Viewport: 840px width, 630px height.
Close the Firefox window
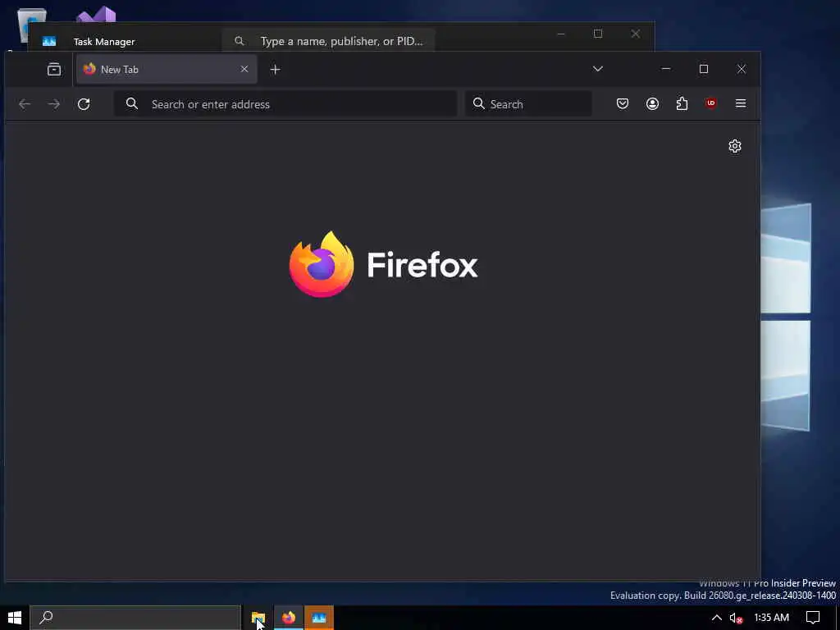742,69
